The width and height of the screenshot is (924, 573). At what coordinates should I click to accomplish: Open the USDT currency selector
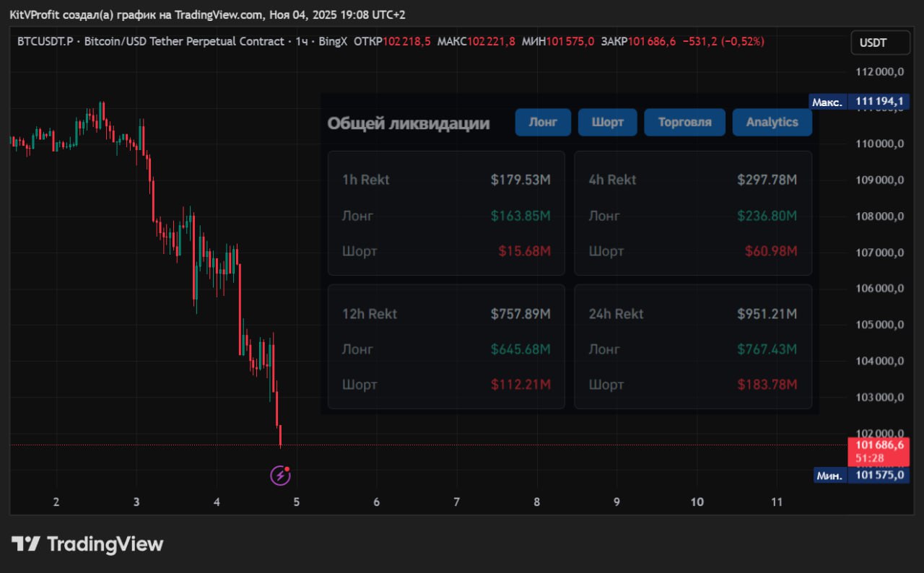click(879, 43)
